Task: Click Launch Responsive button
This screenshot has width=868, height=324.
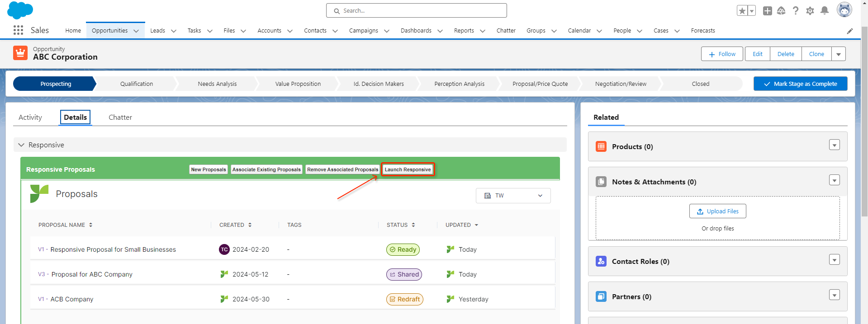Action: point(408,169)
